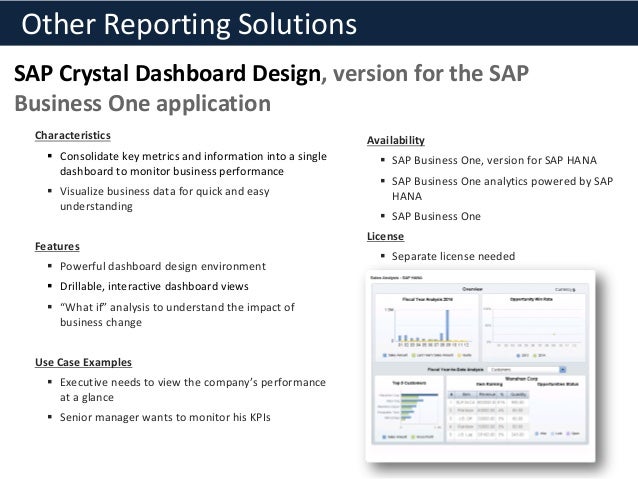Select the 'Features' underlined heading
Viewport: 638px width, 479px height.
(x=57, y=246)
